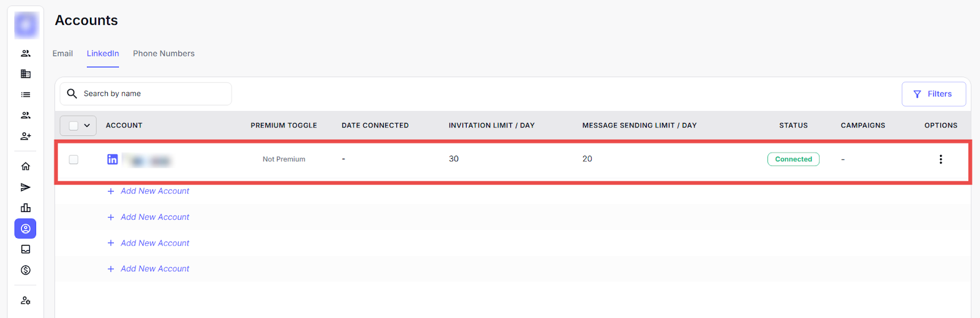The height and width of the screenshot is (318, 980).
Task: Click the first Add New Account link
Action: [x=154, y=191]
